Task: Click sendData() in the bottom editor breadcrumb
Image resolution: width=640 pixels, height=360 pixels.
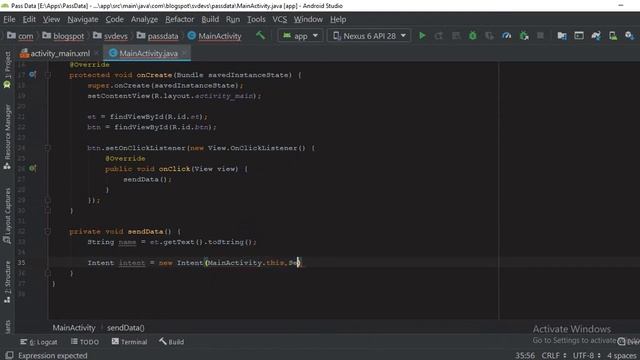Action: point(126,328)
